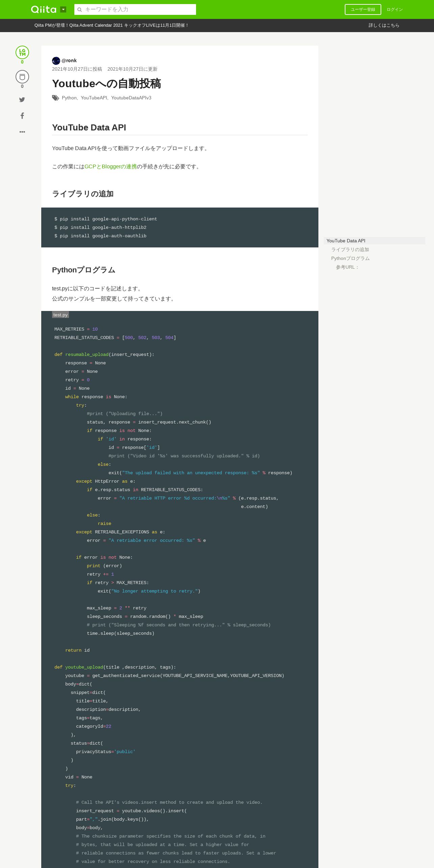Click the MAX_RETRIES = 10 code line
This screenshot has height=868, width=434.
click(x=76, y=329)
